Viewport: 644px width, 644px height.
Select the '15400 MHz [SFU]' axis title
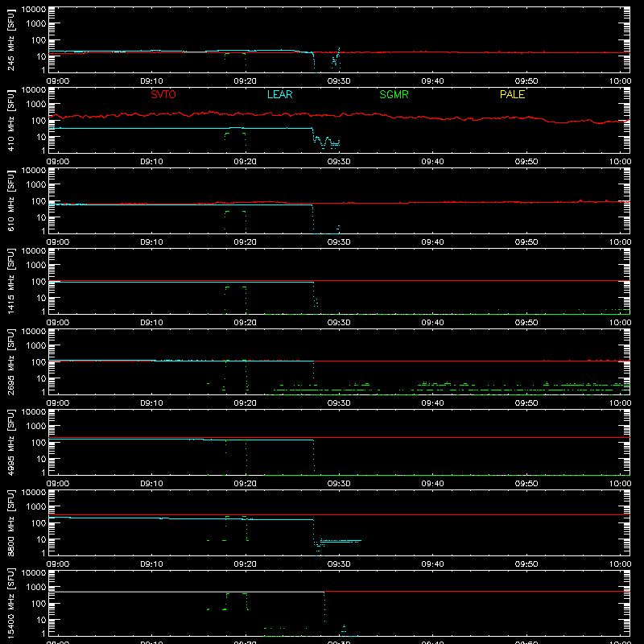point(10,603)
